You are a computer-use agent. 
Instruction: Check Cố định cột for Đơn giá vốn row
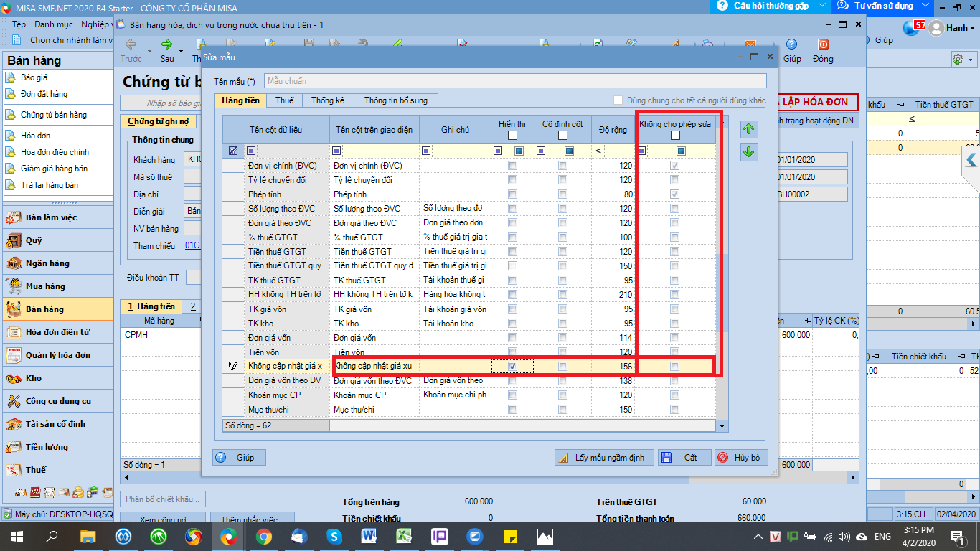562,337
